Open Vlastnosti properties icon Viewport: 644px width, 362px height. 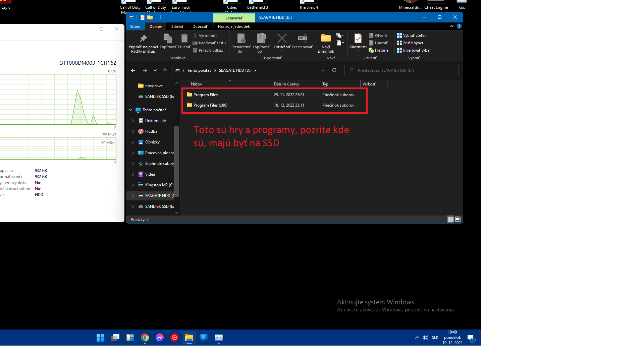[358, 39]
